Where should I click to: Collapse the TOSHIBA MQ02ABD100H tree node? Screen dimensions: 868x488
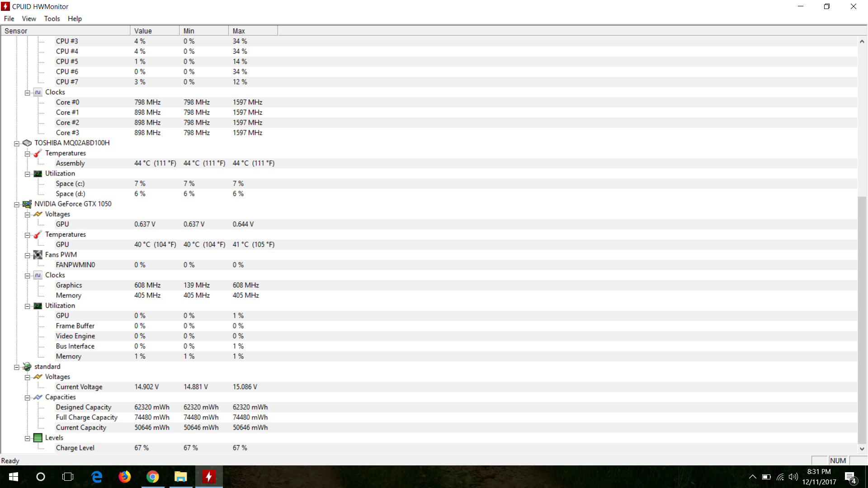tap(17, 144)
